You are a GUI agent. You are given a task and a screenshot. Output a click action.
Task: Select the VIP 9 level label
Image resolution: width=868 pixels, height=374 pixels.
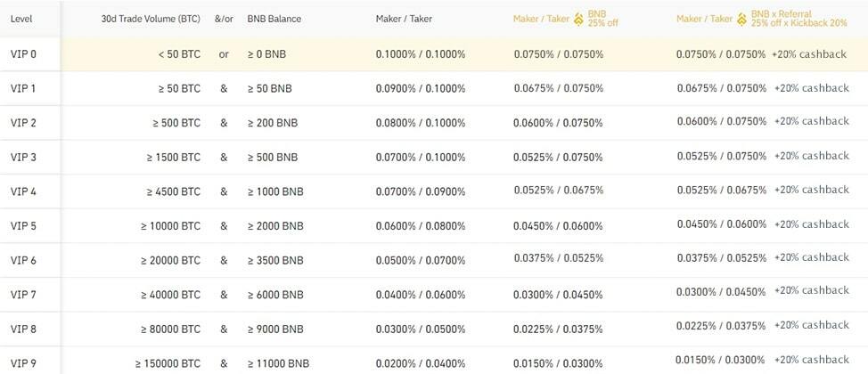pyautogui.click(x=23, y=362)
